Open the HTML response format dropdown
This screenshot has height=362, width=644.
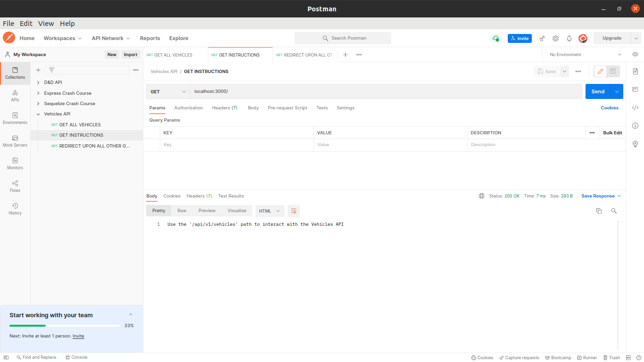pos(270,211)
